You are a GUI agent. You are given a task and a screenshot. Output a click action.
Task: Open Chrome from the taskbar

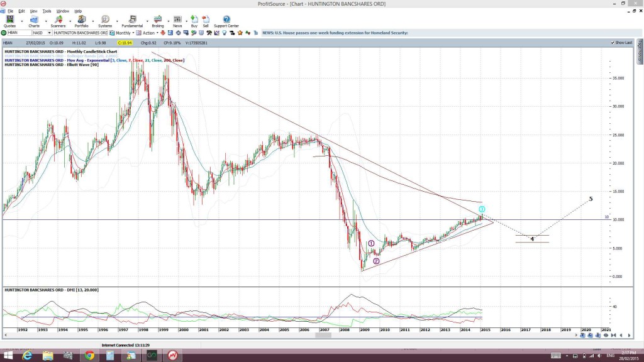[89, 356]
